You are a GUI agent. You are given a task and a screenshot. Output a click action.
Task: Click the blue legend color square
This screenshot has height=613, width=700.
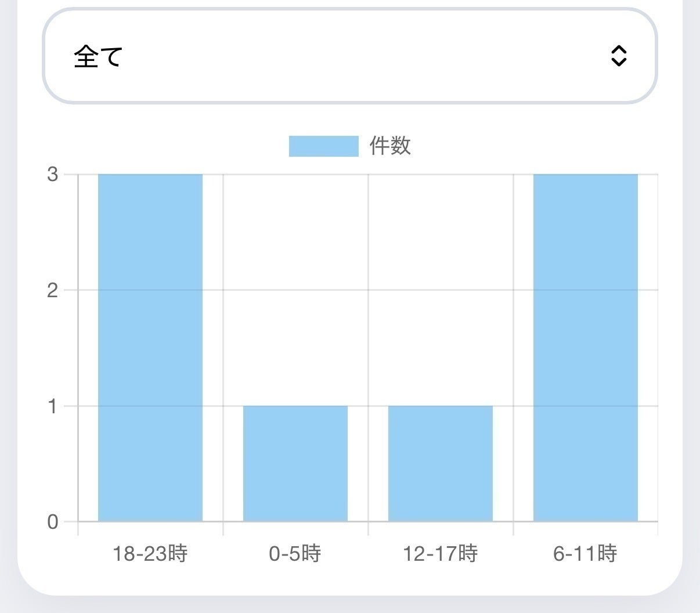(323, 146)
